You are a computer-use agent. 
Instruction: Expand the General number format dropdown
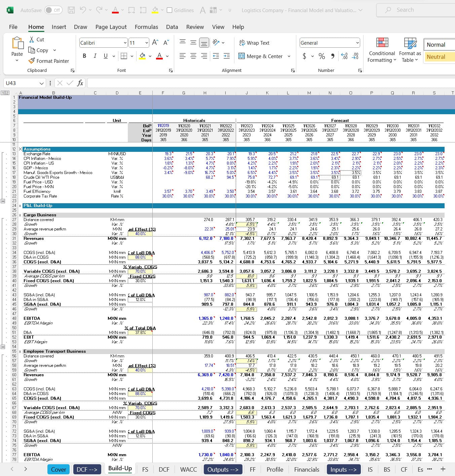pyautogui.click(x=357, y=43)
